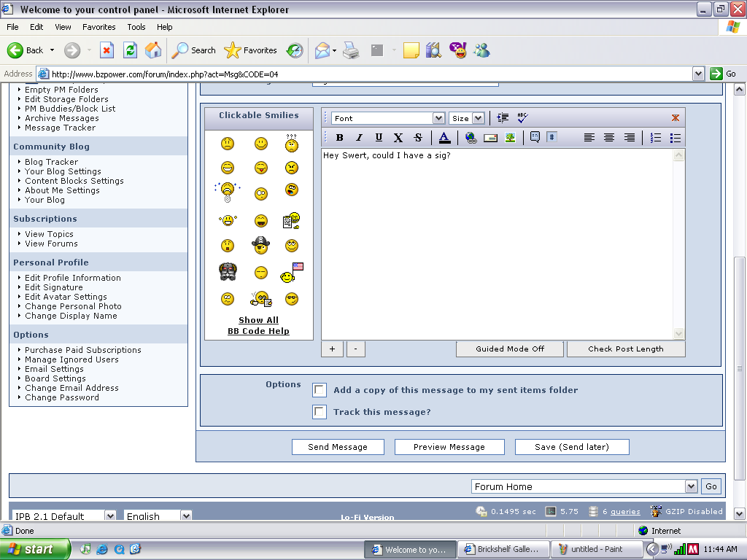747x560 pixels.
Task: Insert an image with the picture icon
Action: point(510,138)
